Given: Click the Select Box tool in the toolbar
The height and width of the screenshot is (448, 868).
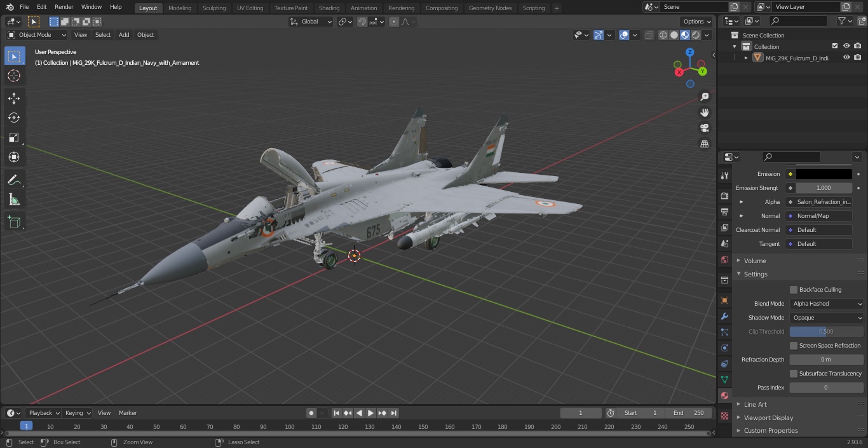Looking at the screenshot, I should click(14, 56).
